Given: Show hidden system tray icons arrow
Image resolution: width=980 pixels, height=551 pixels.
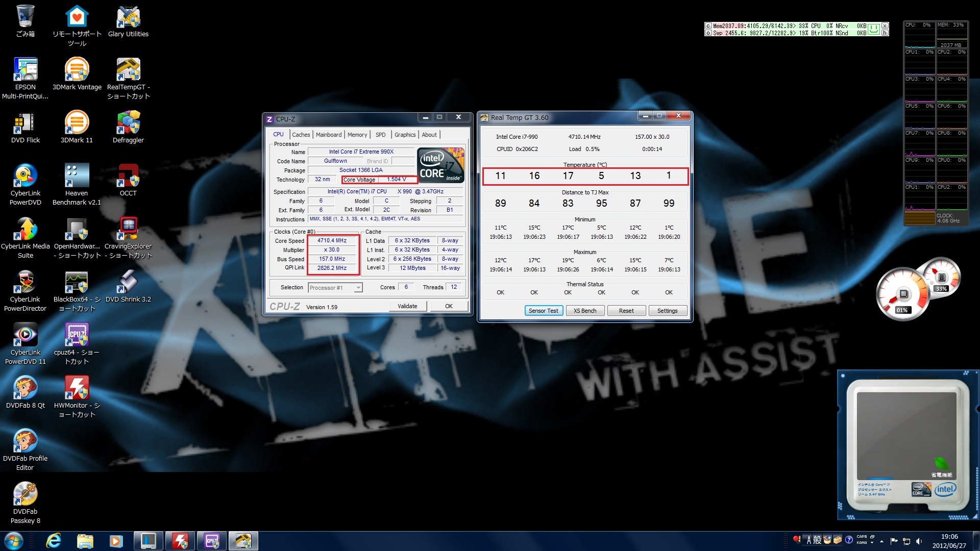Looking at the screenshot, I should tap(881, 541).
